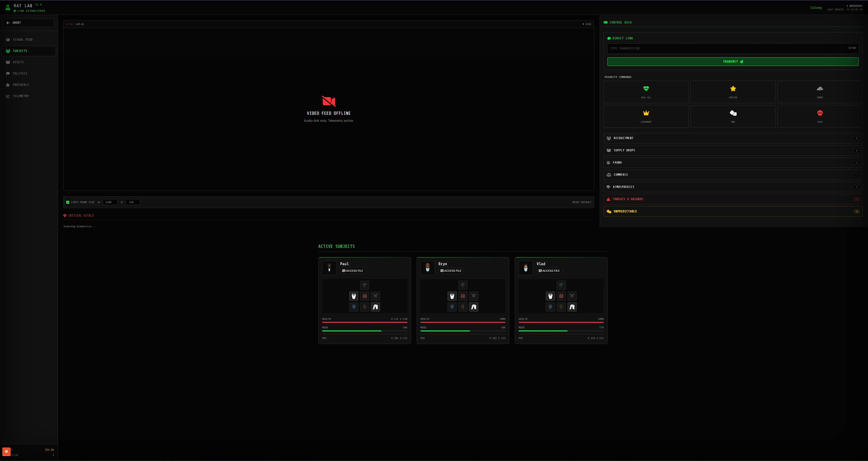Screen dimensions: 868x461
Task: Expand the Recruitment section
Action: point(733,138)
